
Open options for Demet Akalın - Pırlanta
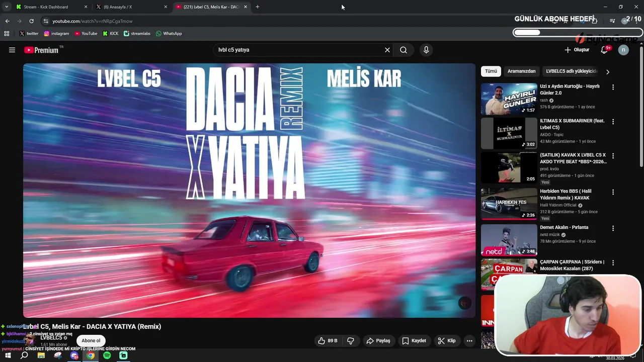coord(613,228)
